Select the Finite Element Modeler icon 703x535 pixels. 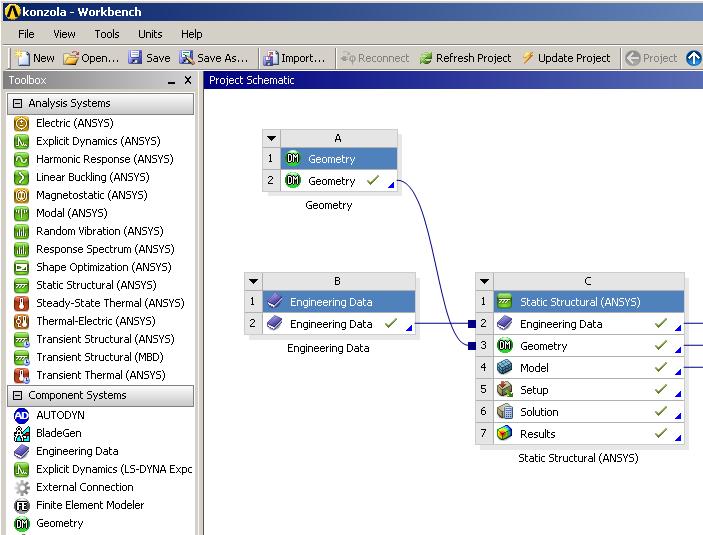[21, 505]
